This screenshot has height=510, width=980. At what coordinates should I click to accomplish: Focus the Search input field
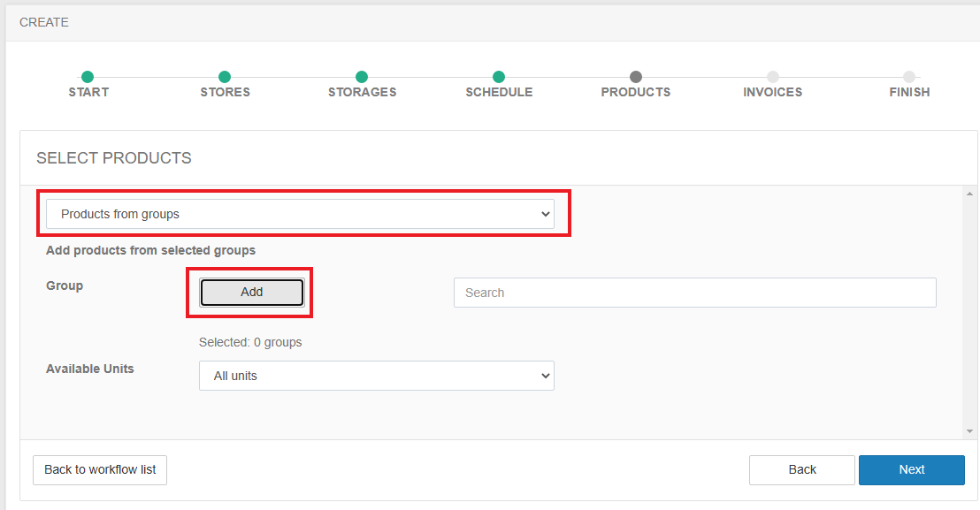click(x=694, y=293)
